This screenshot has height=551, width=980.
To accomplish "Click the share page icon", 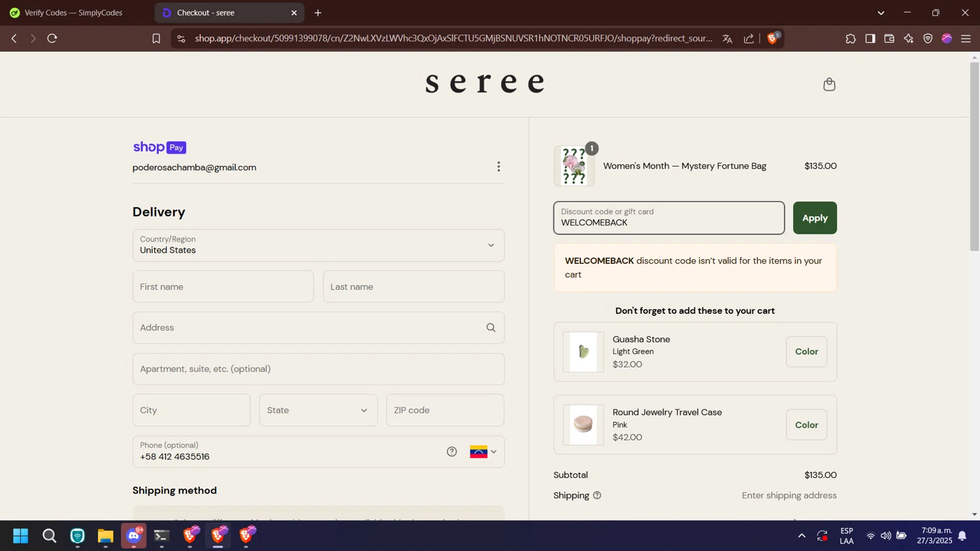I will (749, 39).
